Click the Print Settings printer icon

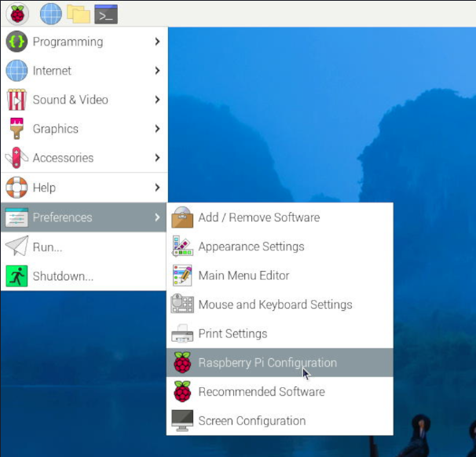pyautogui.click(x=182, y=334)
